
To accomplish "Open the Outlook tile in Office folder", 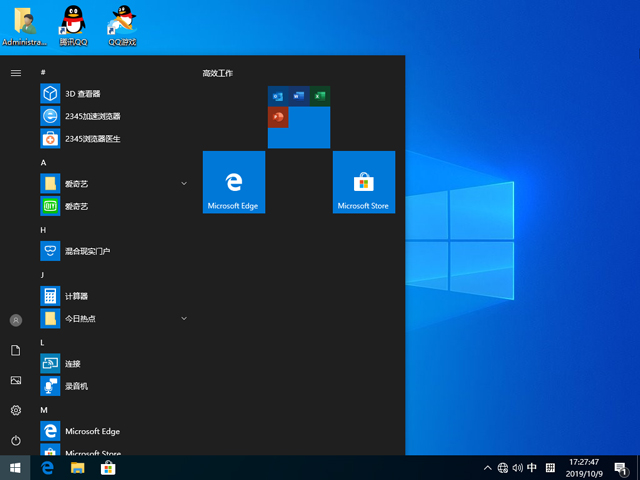I will click(x=278, y=96).
